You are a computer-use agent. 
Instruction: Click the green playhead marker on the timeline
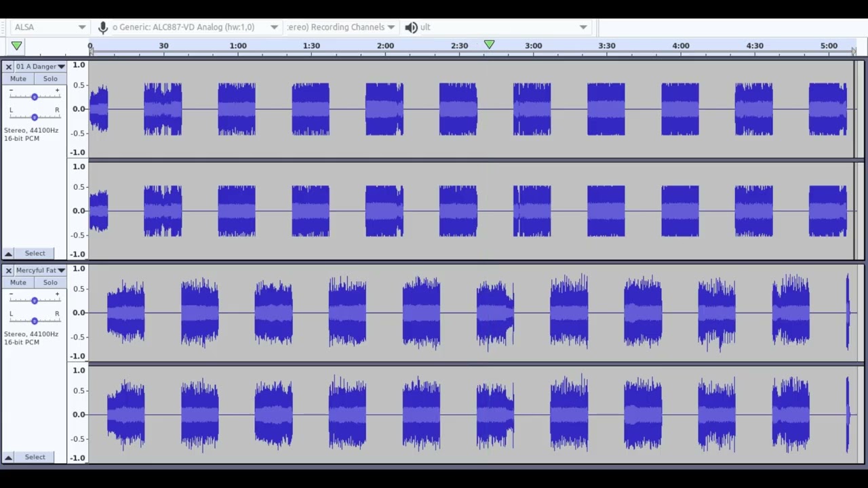pyautogui.click(x=489, y=45)
